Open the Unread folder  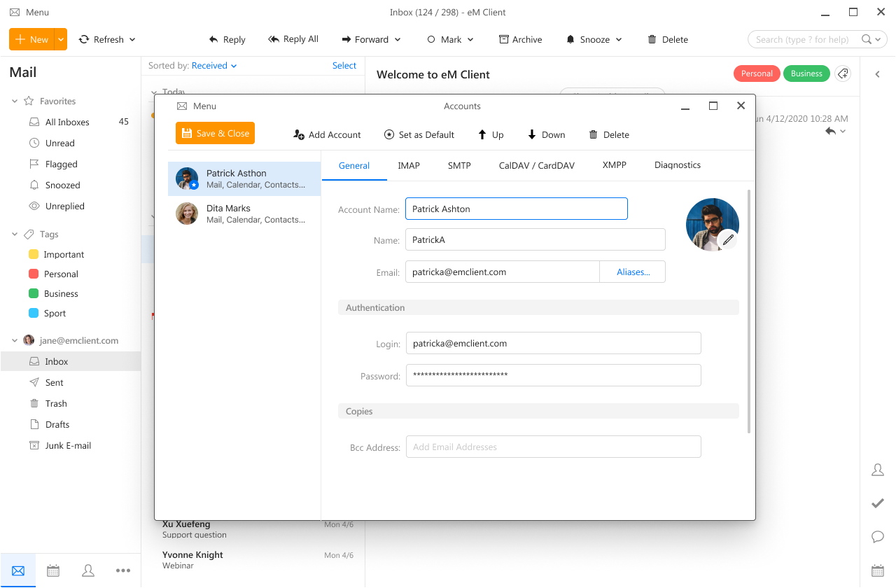(70, 143)
